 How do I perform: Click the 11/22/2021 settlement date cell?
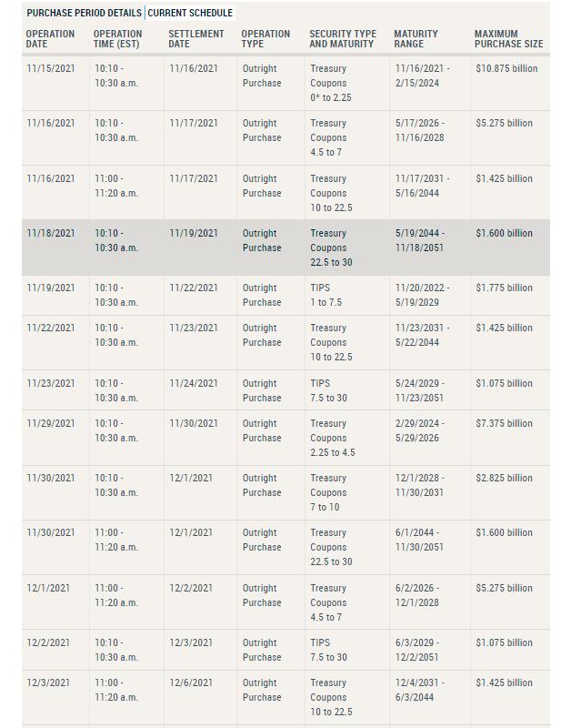click(x=194, y=288)
